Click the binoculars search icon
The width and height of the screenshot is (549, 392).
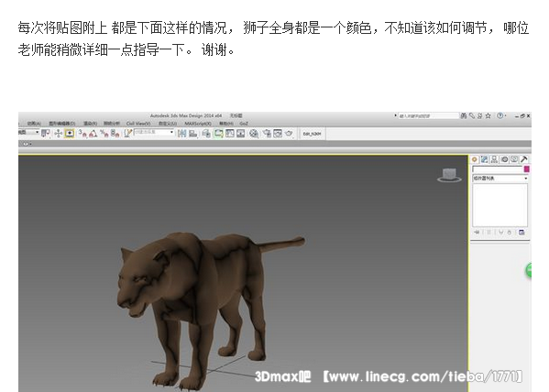pos(464,115)
